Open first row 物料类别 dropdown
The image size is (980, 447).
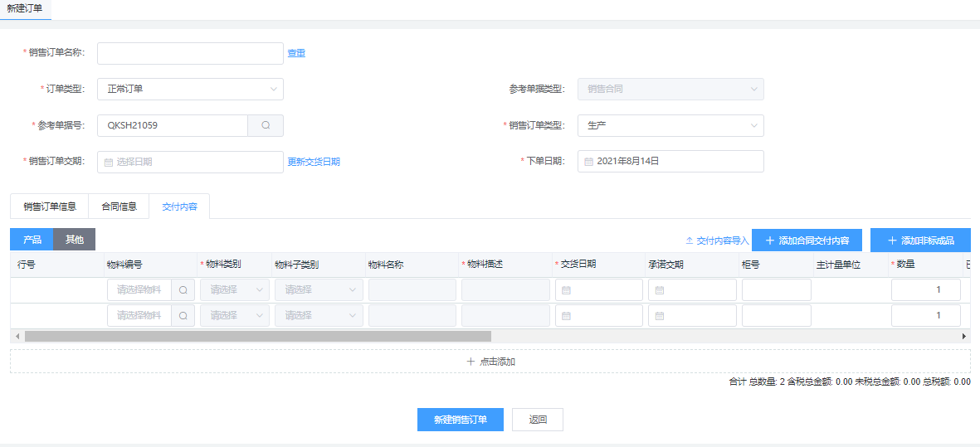[x=235, y=290]
